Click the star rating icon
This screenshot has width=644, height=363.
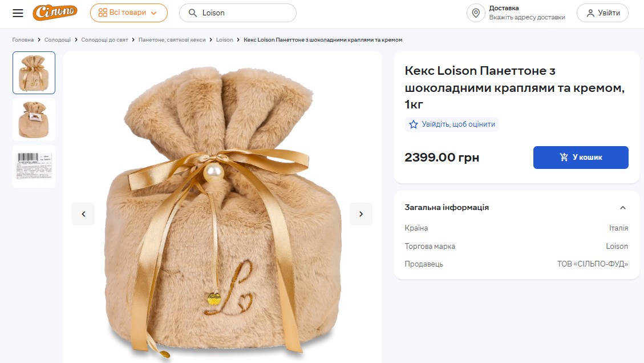pos(414,124)
